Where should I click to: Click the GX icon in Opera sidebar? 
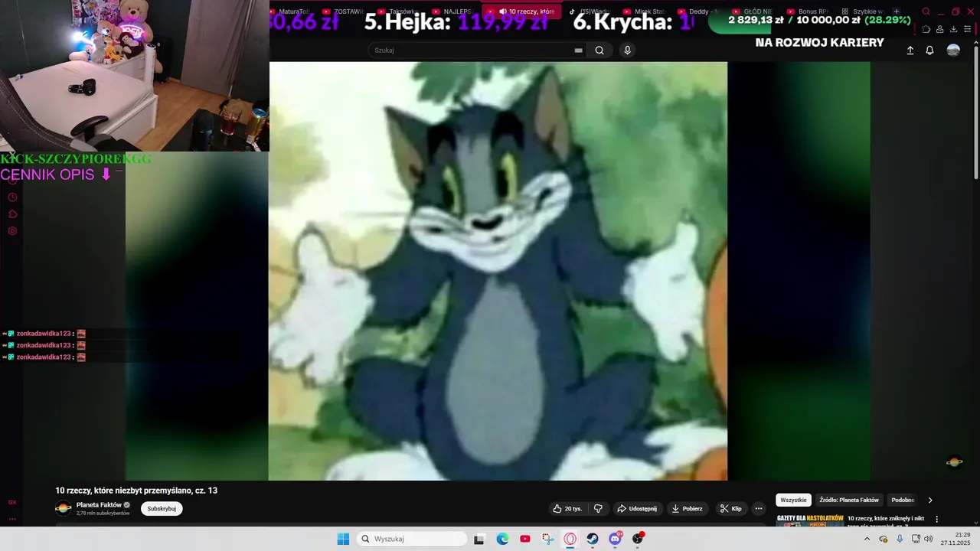tap(12, 503)
